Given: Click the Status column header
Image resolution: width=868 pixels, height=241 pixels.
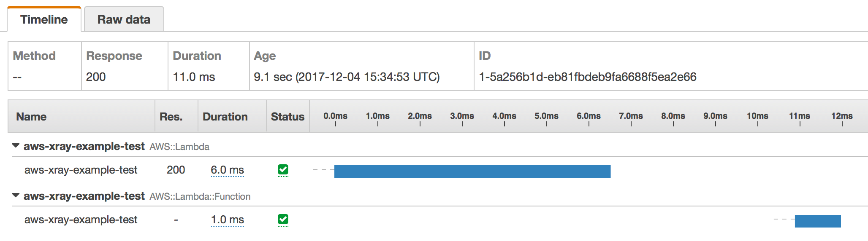Looking at the screenshot, I should (288, 117).
